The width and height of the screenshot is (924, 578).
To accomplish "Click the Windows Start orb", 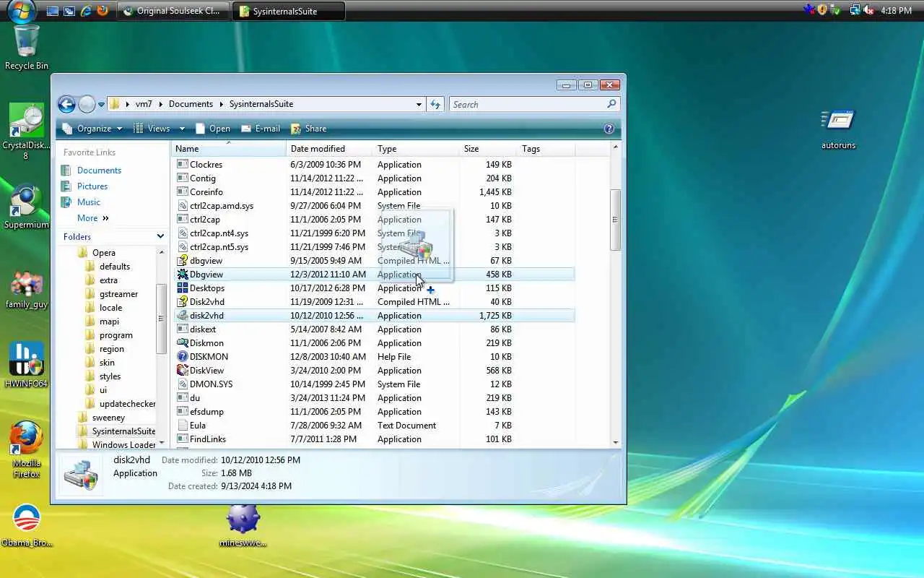I will coord(22,10).
